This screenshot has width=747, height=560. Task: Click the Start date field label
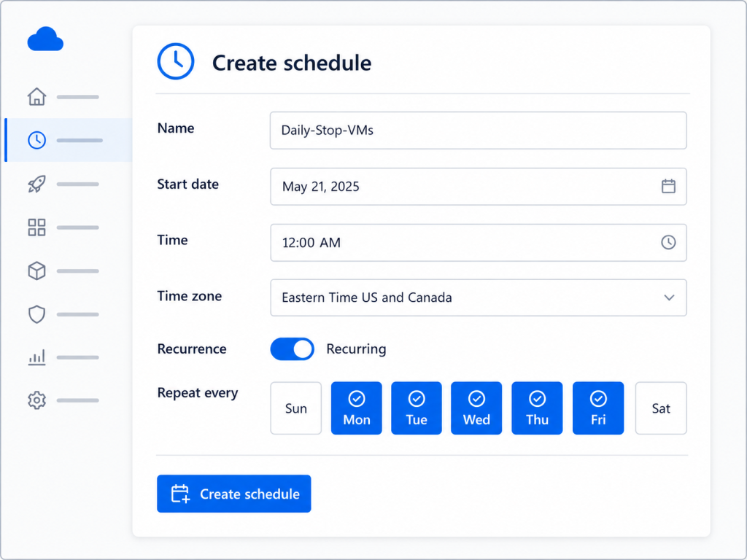(187, 184)
